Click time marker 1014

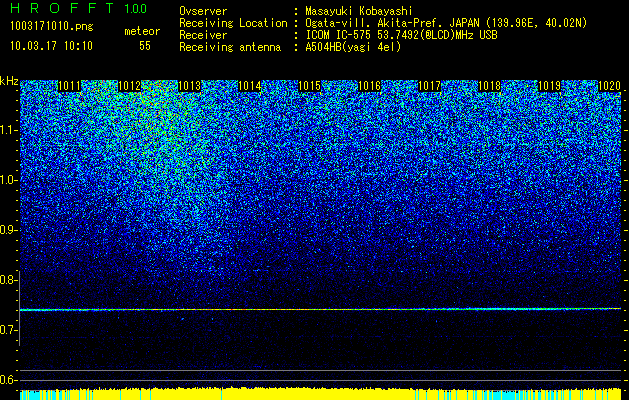click(x=250, y=86)
